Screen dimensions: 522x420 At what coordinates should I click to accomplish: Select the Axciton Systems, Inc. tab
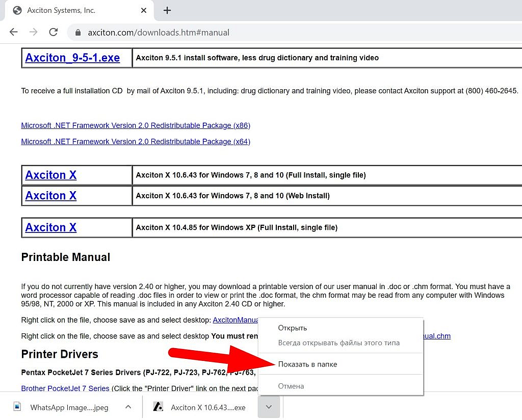[x=79, y=10]
